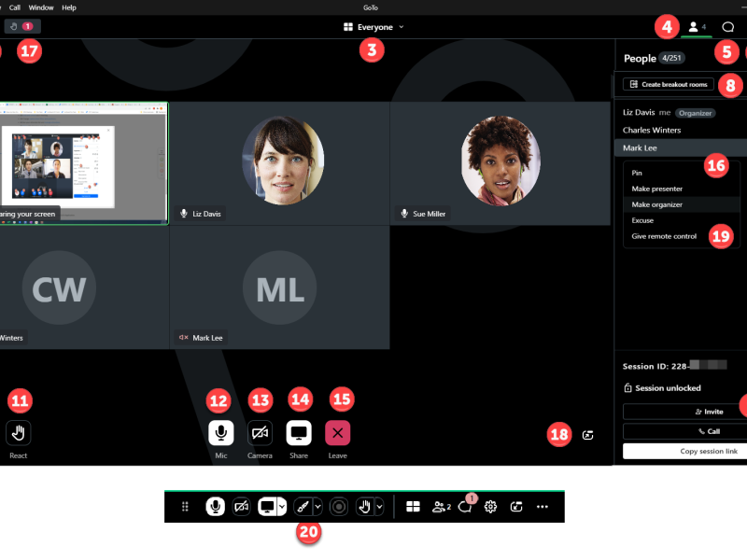Click the Sue Miller name label

click(x=423, y=214)
